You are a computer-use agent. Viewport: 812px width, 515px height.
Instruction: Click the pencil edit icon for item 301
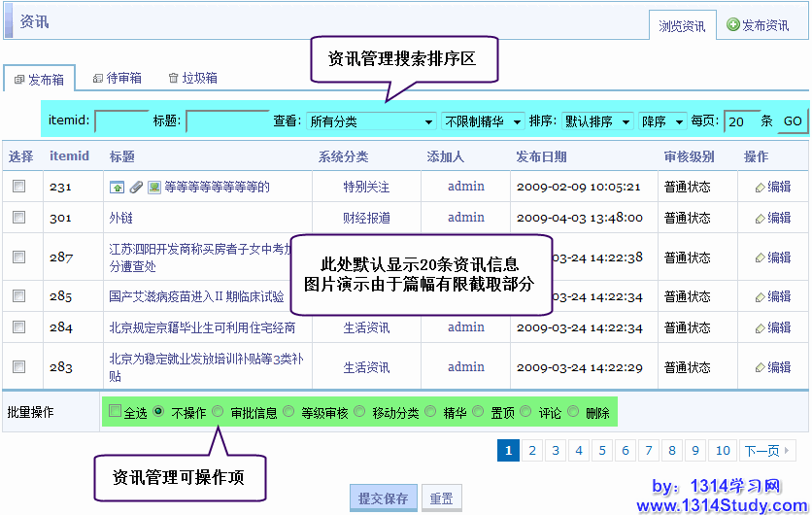pyautogui.click(x=761, y=218)
